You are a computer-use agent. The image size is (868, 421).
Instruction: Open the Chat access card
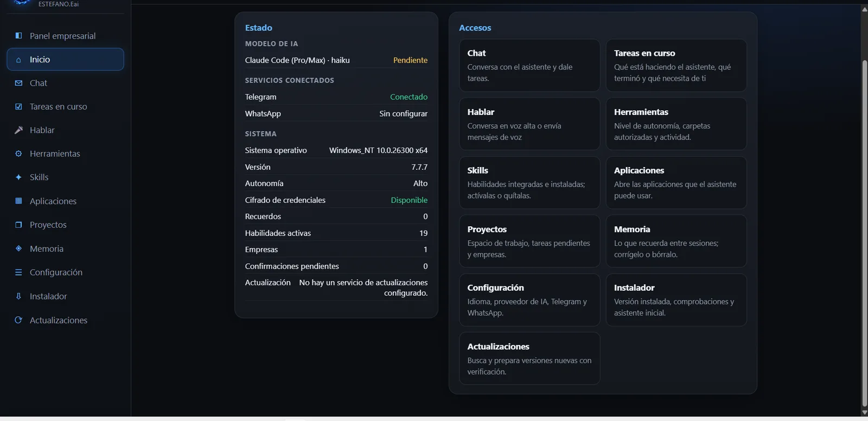pyautogui.click(x=529, y=66)
